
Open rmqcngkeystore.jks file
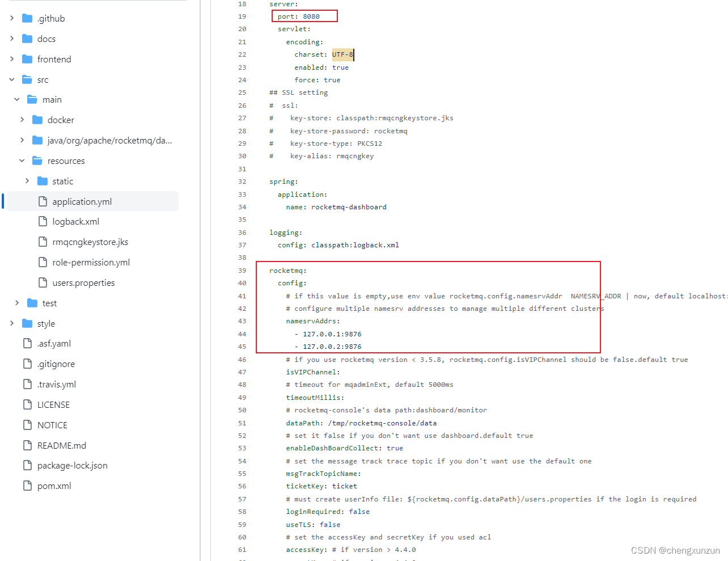[90, 242]
